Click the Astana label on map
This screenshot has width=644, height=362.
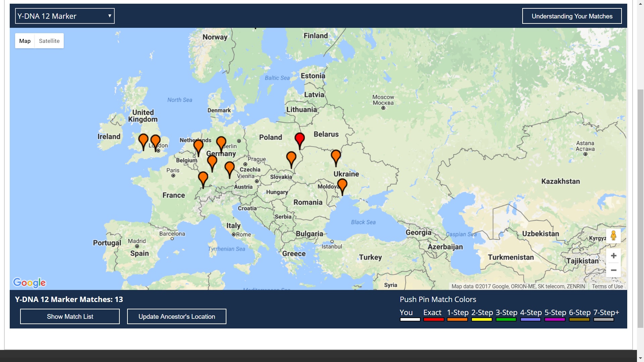tap(585, 146)
